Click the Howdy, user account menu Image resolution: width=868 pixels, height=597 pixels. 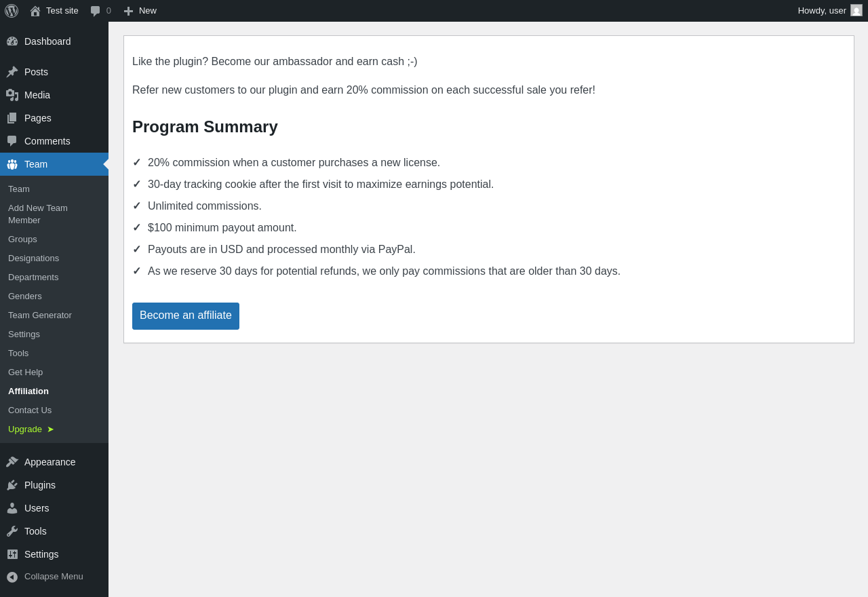coord(822,11)
